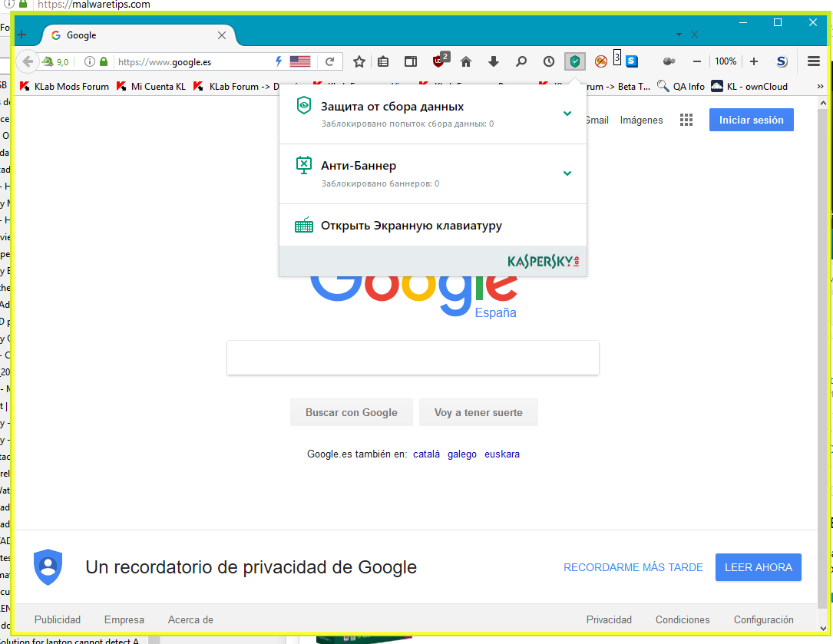Image resolution: width=833 pixels, height=644 pixels.
Task: Click the US flag icon in address bar
Action: tap(300, 61)
